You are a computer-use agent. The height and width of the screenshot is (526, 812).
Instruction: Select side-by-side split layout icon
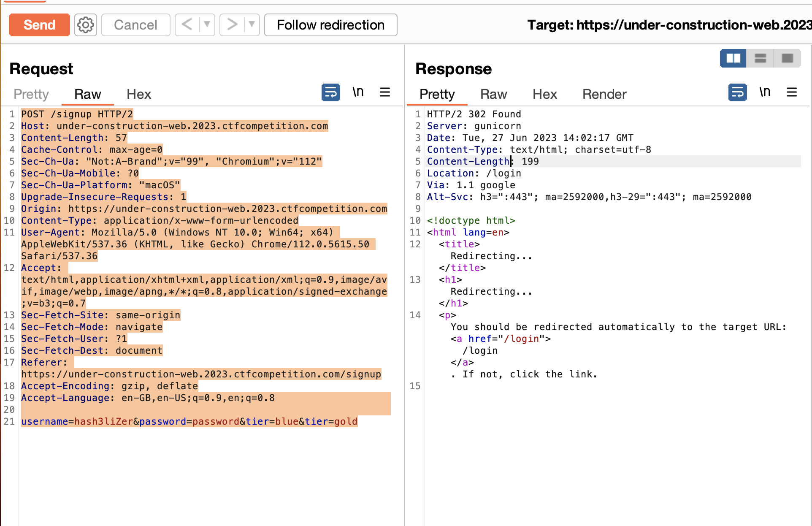click(733, 58)
